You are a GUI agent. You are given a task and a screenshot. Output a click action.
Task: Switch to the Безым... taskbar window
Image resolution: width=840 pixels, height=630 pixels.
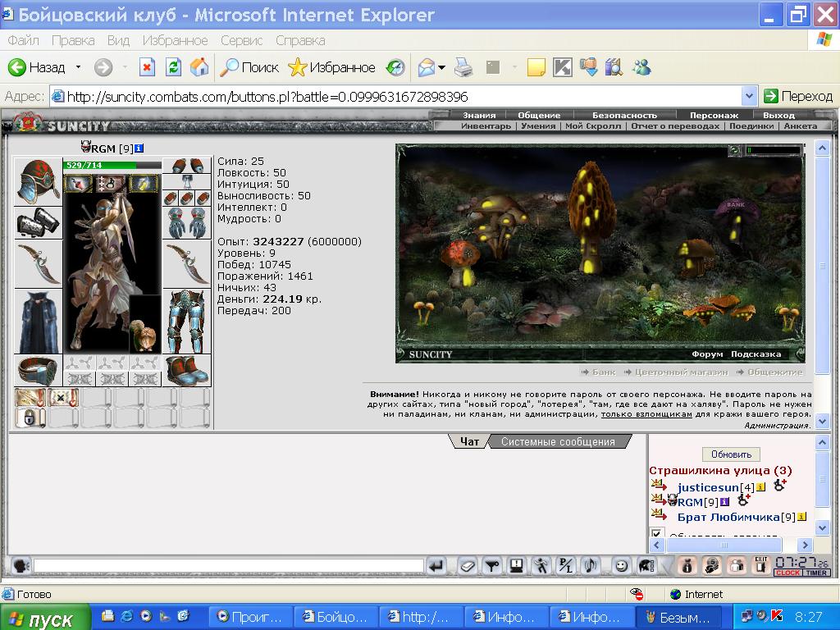[678, 617]
